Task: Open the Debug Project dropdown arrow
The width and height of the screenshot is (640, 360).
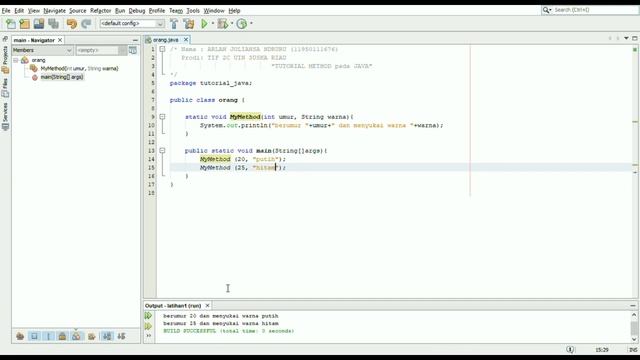Action: [232, 24]
